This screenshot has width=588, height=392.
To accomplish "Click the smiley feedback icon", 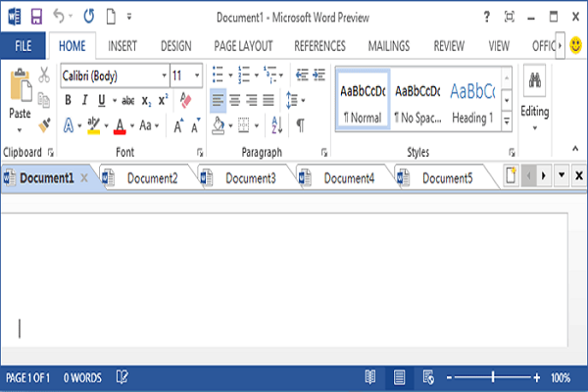I will (x=575, y=45).
